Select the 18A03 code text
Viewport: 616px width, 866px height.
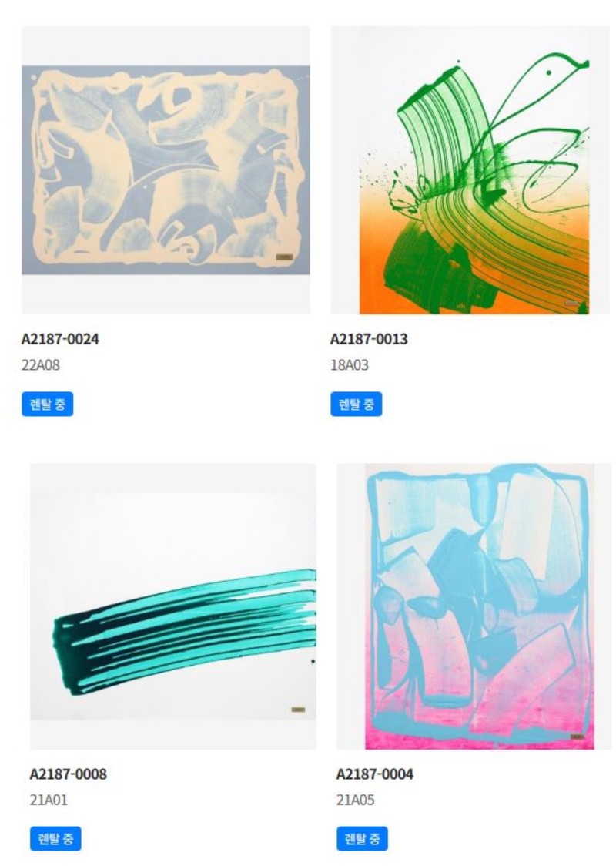click(x=350, y=365)
